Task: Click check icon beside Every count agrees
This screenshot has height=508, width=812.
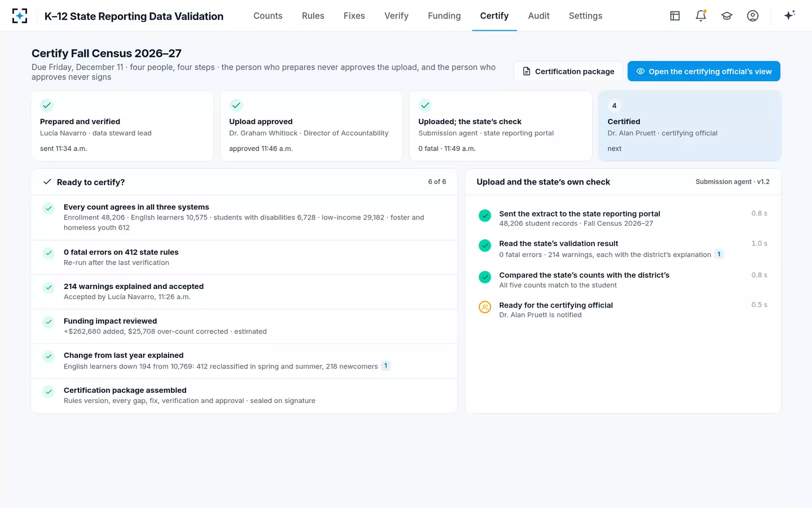Action: pyautogui.click(x=49, y=208)
